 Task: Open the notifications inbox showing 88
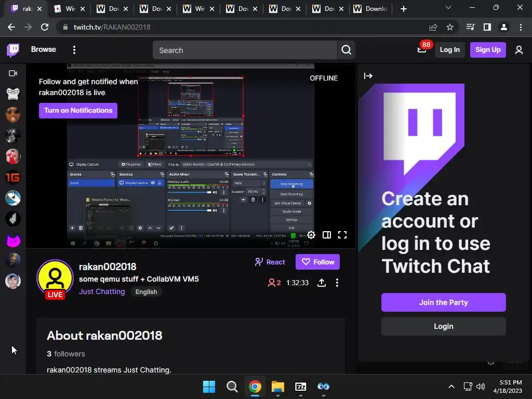coord(422,50)
